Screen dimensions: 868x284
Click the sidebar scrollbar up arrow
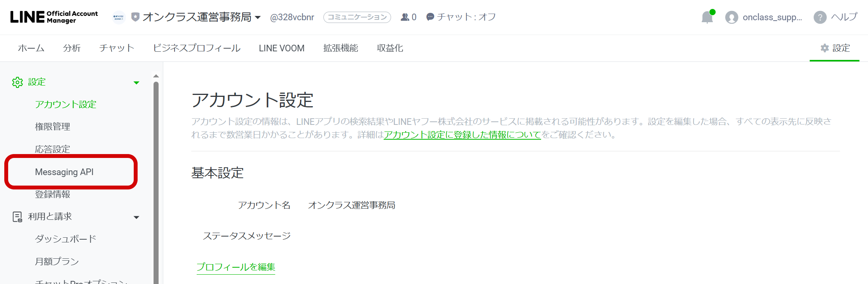[x=156, y=76]
